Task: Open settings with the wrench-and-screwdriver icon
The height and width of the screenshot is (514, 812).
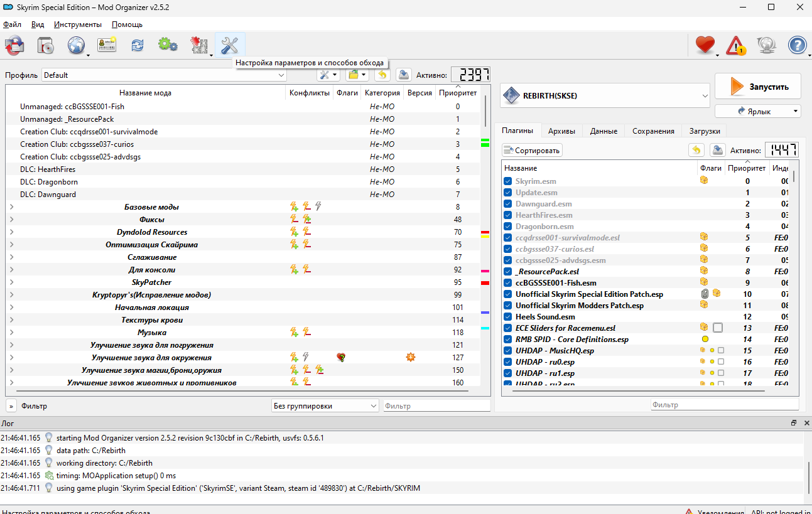Action: click(x=230, y=45)
